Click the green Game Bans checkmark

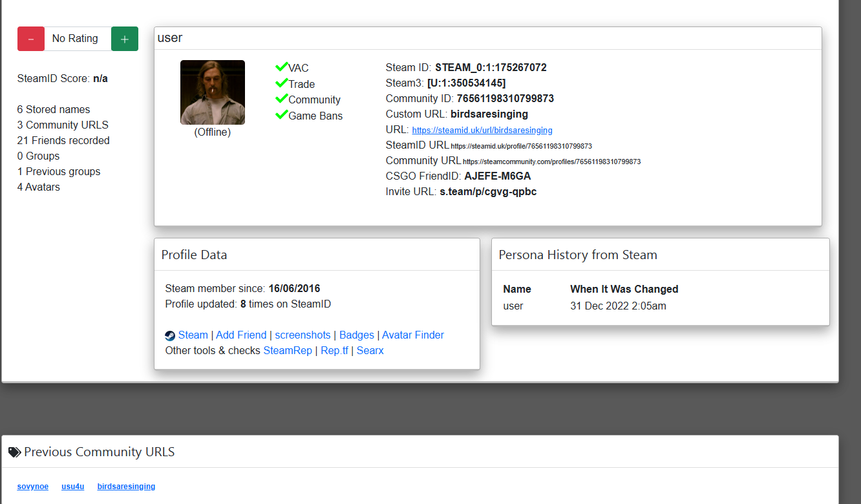click(x=281, y=115)
